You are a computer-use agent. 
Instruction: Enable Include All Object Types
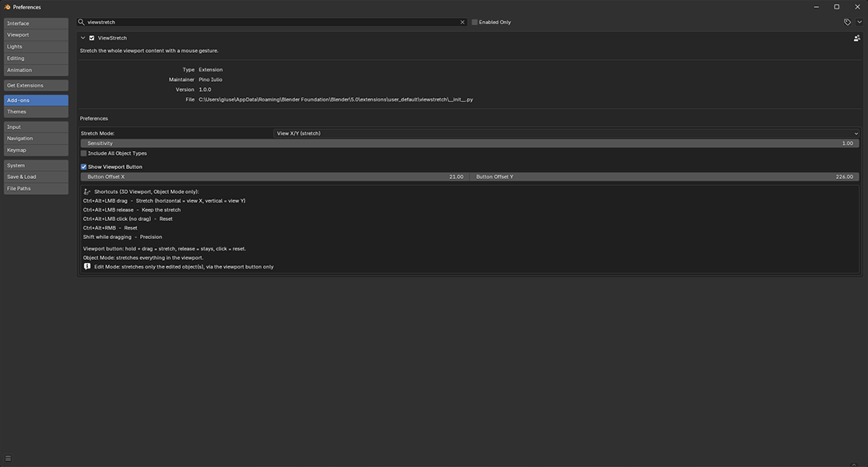tap(83, 153)
